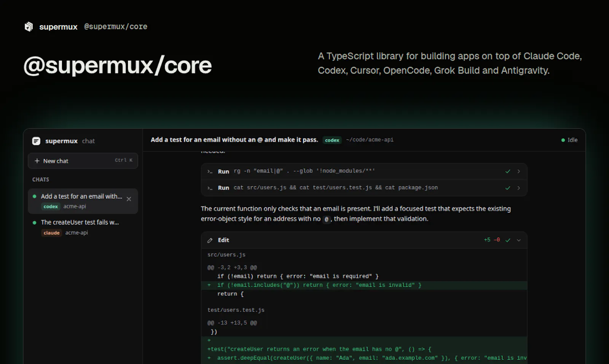Click the codex badge in the sidebar chat list
The width and height of the screenshot is (609, 364).
pos(51,207)
